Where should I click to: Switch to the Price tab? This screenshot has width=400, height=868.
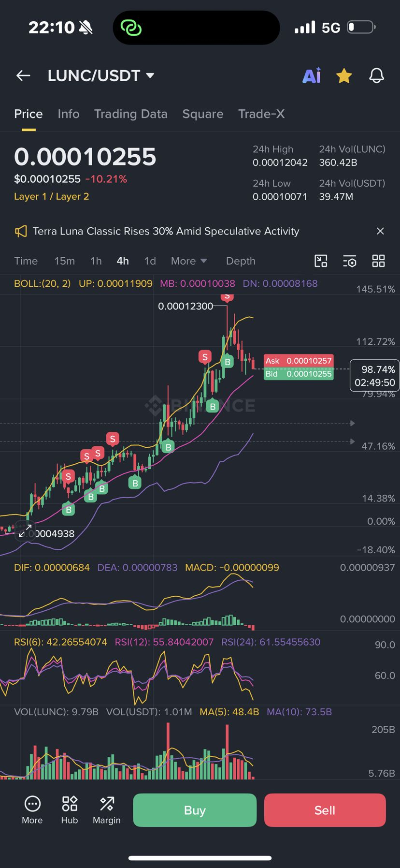(29, 114)
